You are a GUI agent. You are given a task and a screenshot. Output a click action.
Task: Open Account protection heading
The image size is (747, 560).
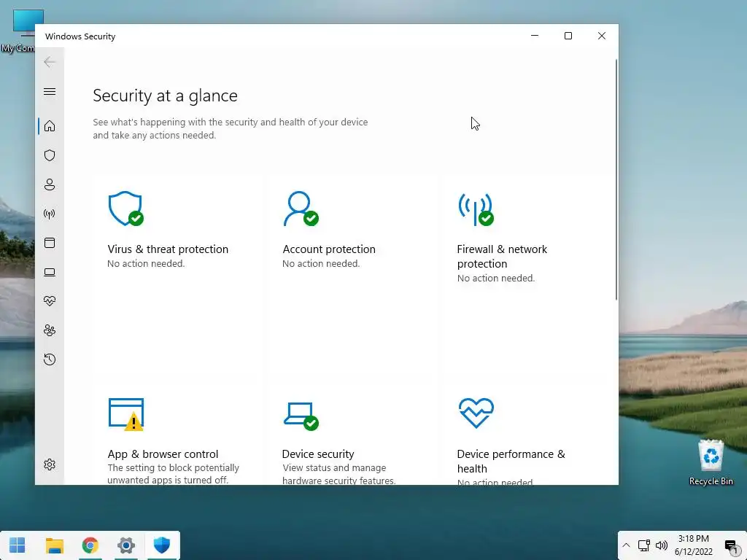coord(329,249)
